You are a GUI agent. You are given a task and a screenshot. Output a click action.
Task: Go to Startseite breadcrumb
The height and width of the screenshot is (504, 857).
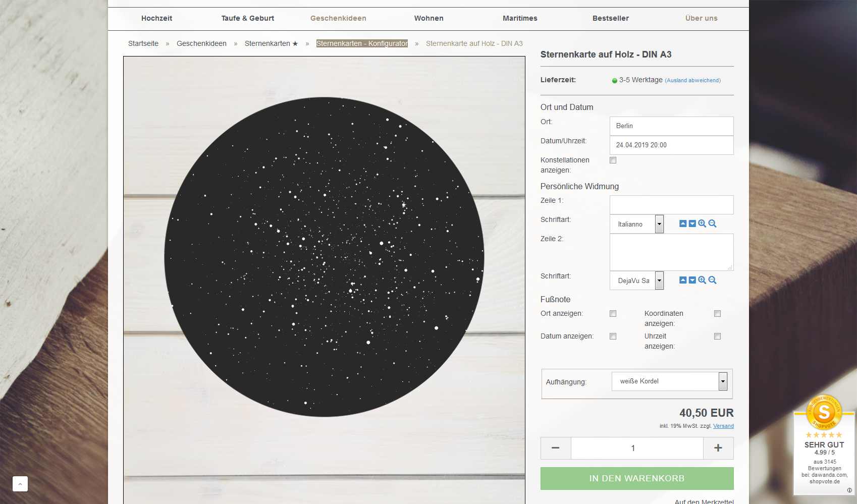click(143, 43)
